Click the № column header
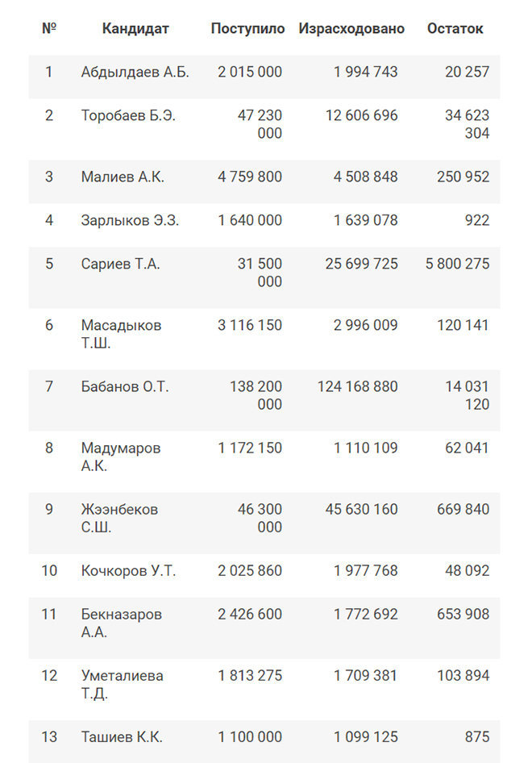Viewport: 532px width, 763px height. point(49,29)
